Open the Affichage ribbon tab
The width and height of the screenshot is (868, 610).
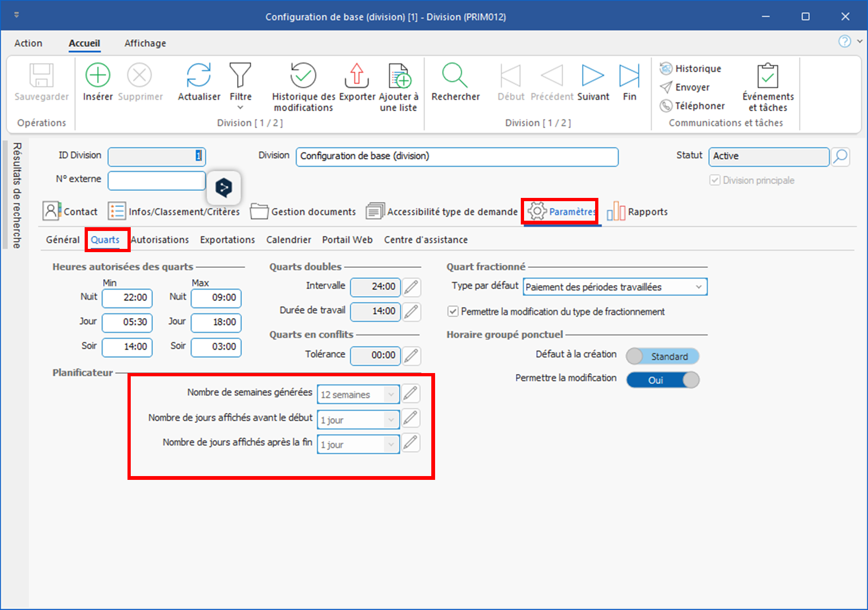tap(145, 43)
